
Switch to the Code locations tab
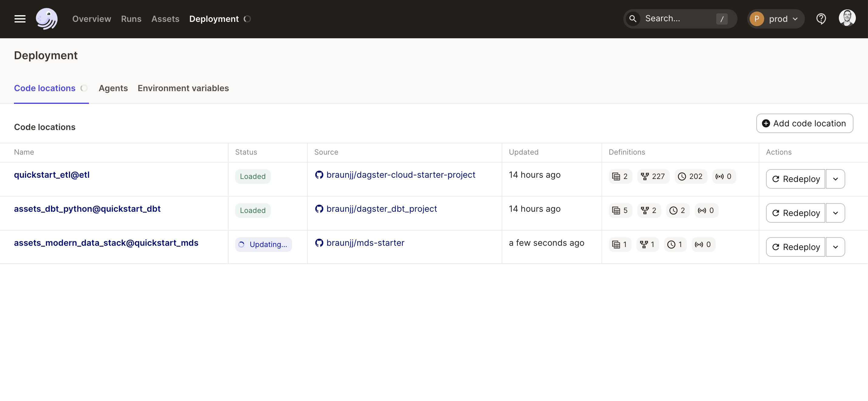[x=45, y=88]
